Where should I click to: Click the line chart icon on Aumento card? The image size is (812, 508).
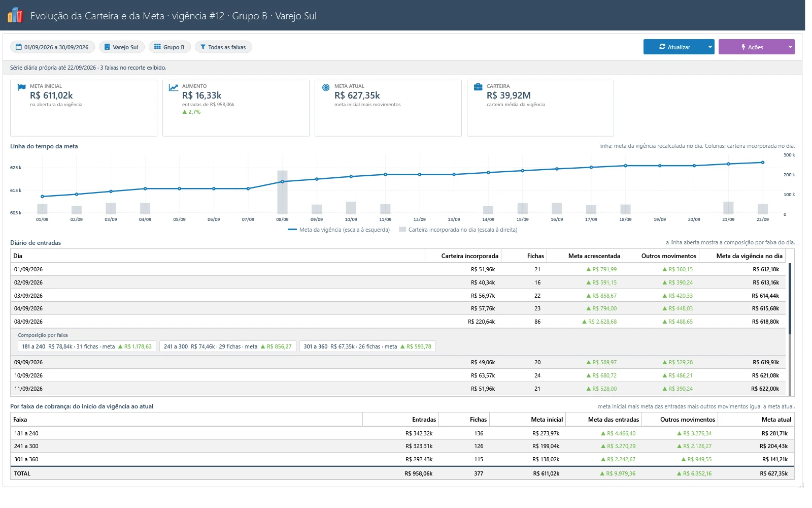point(174,87)
